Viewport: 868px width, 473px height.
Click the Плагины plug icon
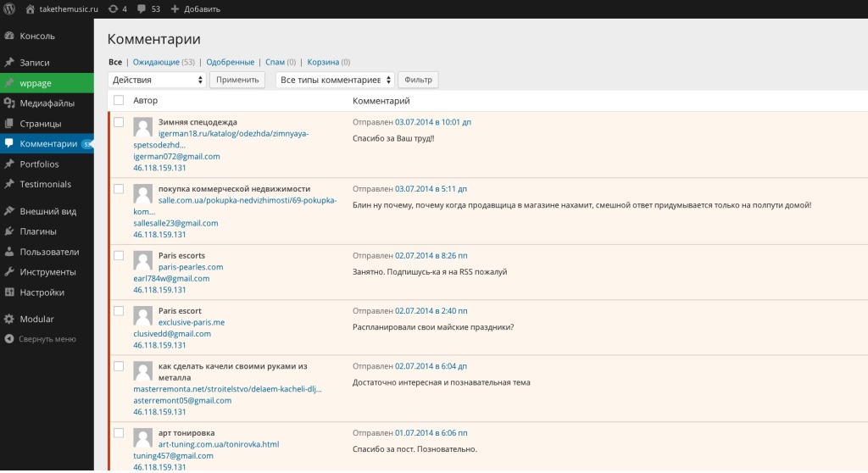9,231
